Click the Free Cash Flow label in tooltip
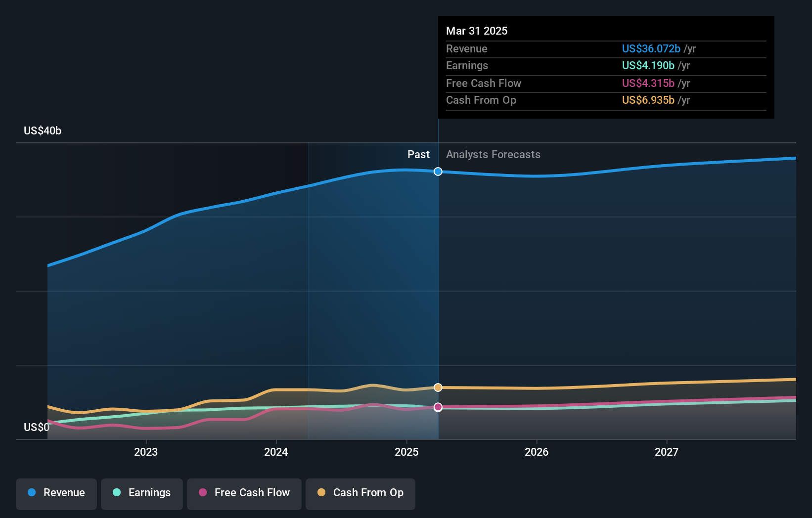This screenshot has height=518, width=812. pyautogui.click(x=484, y=83)
